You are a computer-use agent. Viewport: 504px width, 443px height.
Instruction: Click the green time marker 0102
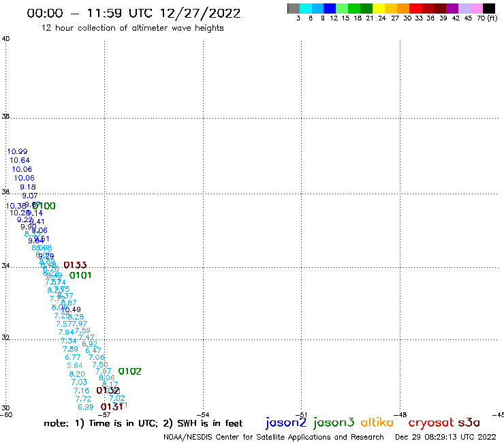pos(130,371)
